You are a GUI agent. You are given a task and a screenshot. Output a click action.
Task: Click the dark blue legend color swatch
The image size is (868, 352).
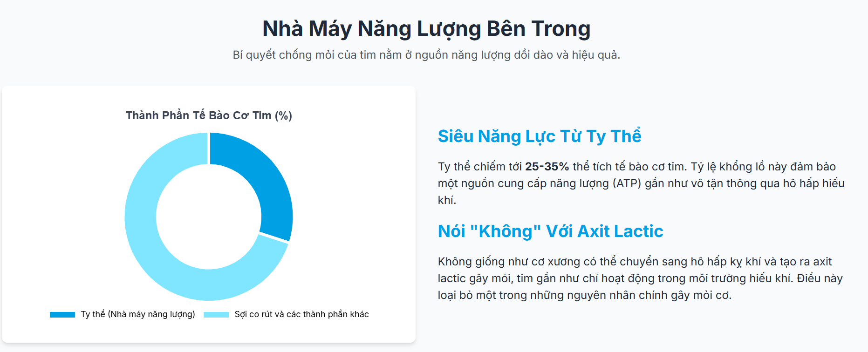point(62,315)
